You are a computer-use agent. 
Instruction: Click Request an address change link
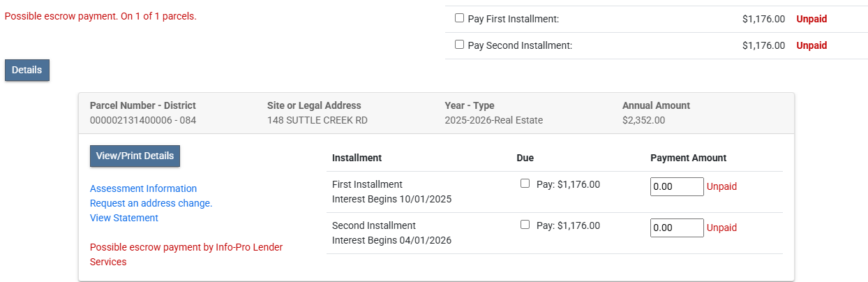pos(151,203)
